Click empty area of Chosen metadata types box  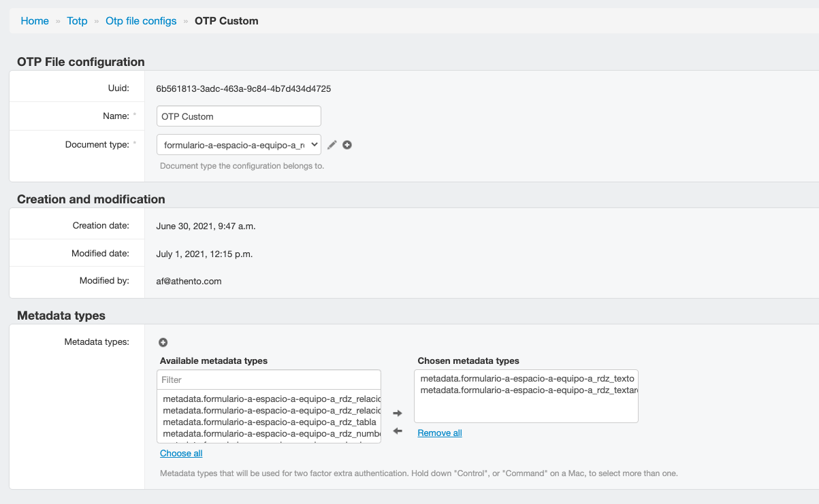pos(526,410)
